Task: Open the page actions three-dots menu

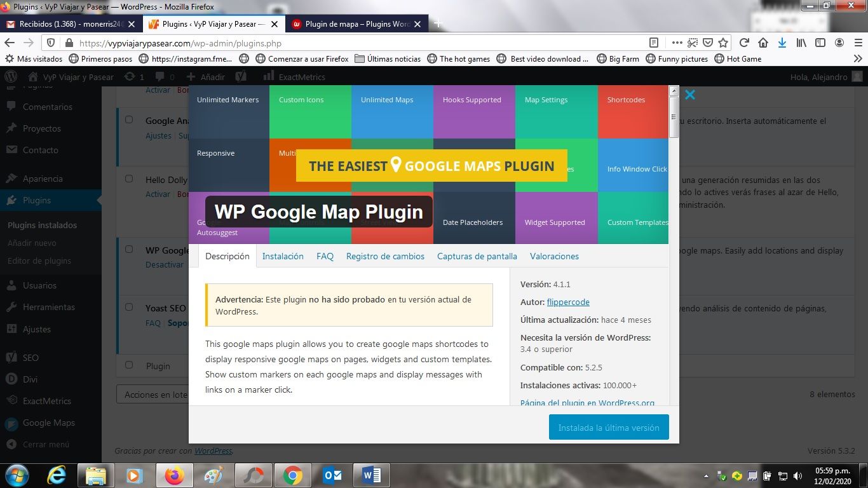Action: (677, 43)
